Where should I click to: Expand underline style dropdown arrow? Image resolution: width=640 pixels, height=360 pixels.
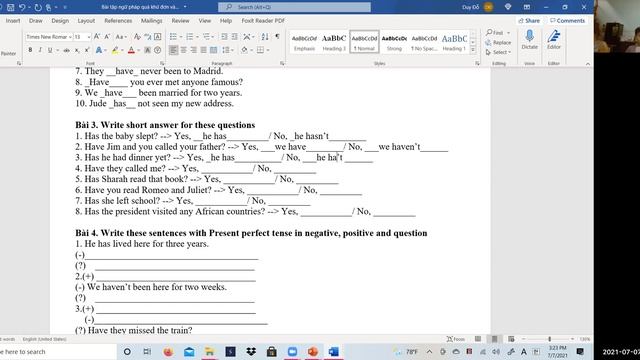(x=57, y=50)
